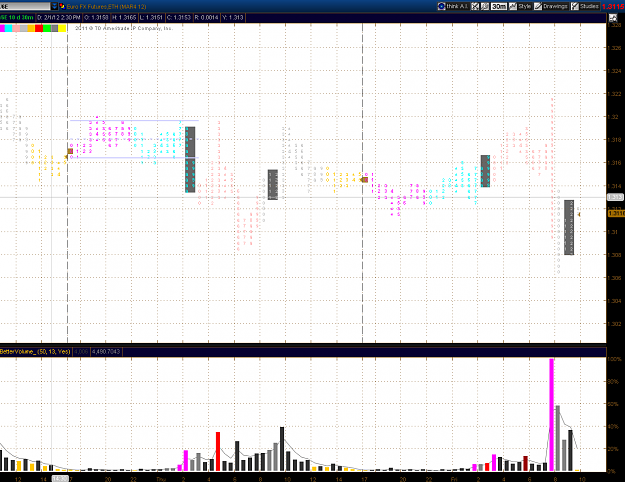Click the 4,490.7043 study value

pos(106,352)
